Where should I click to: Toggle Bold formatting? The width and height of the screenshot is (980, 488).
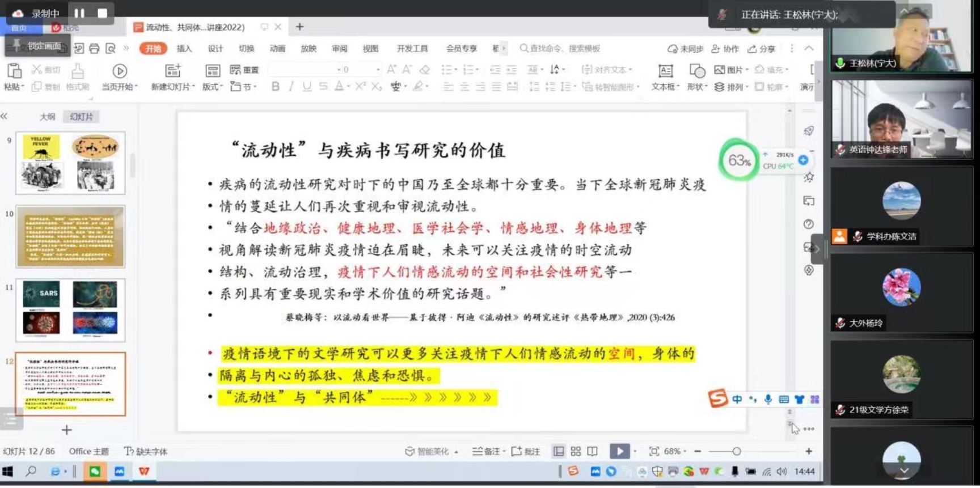tap(276, 86)
